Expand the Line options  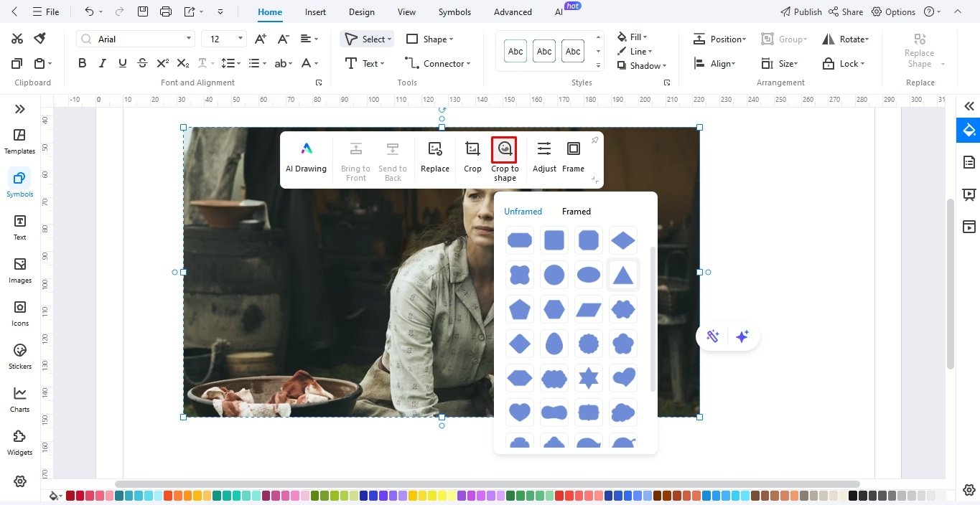tap(635, 51)
